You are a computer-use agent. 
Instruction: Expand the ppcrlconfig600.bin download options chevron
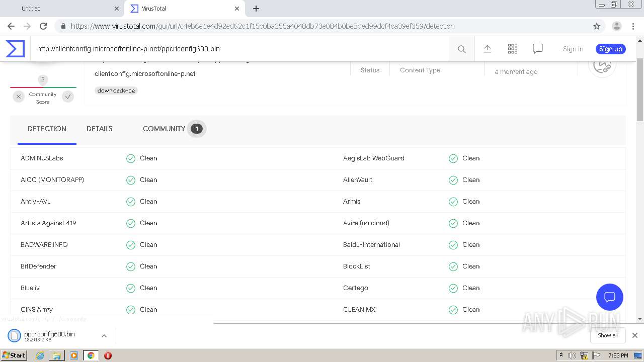tap(104, 336)
